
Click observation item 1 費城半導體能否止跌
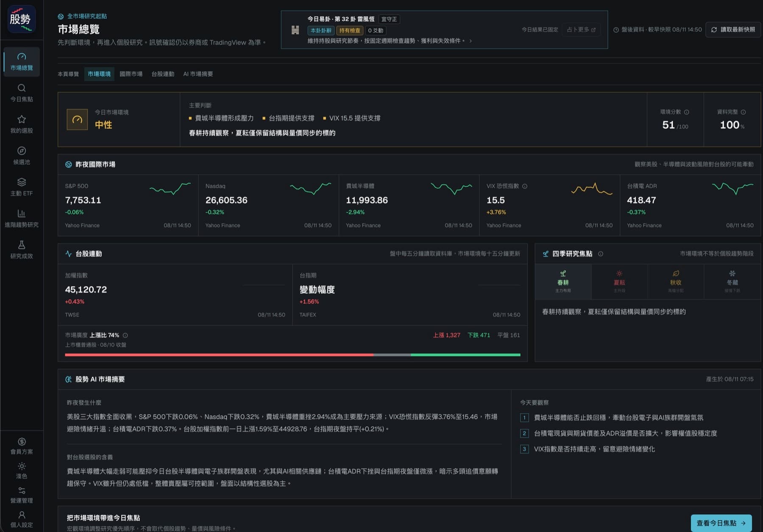612,418
